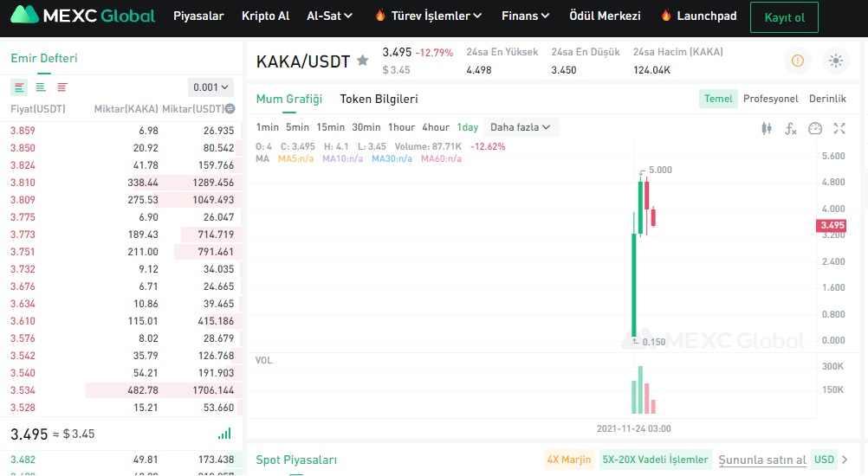Select the Spot Piyasaları tab
Screen dimensions: 868x476
tap(296, 460)
